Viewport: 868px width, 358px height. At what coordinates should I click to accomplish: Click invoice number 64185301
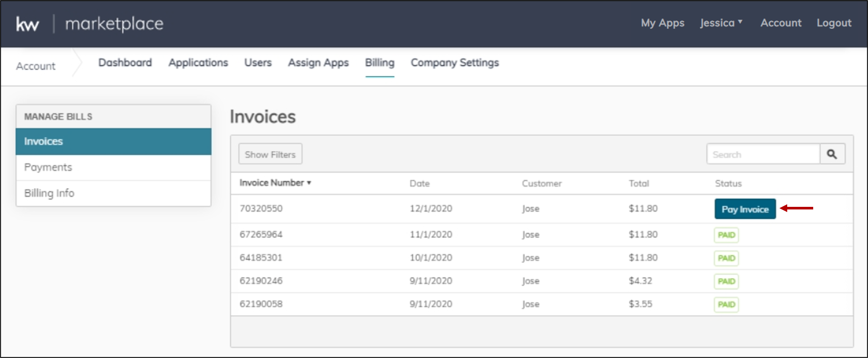[261, 258]
